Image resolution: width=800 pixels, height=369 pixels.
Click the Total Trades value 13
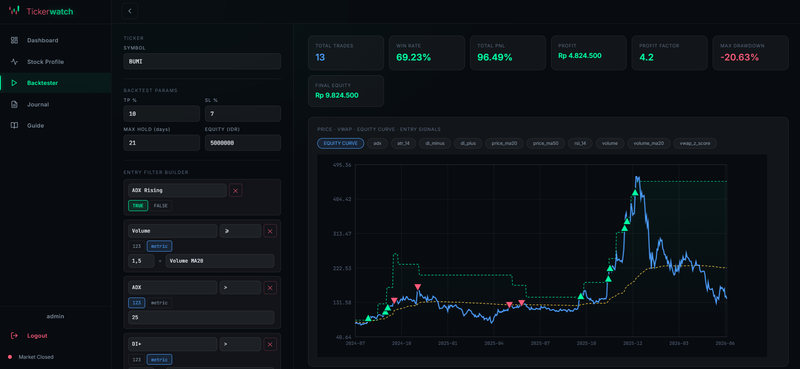(x=320, y=57)
